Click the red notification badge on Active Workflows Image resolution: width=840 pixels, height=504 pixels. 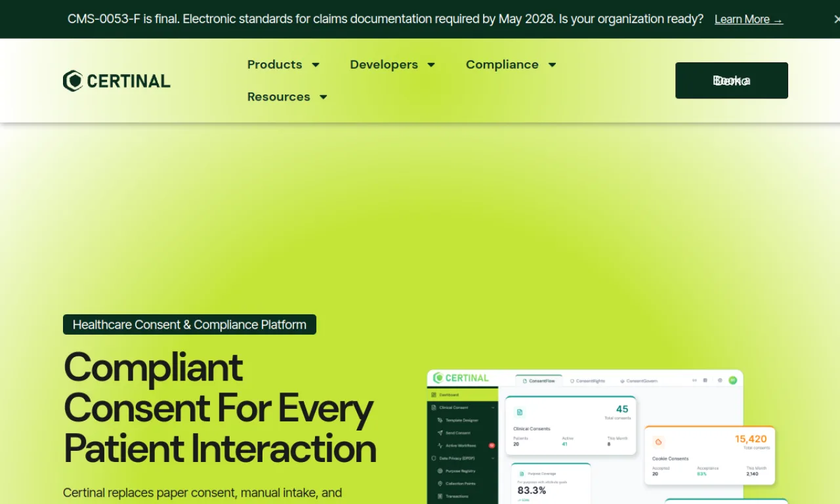tap(492, 446)
